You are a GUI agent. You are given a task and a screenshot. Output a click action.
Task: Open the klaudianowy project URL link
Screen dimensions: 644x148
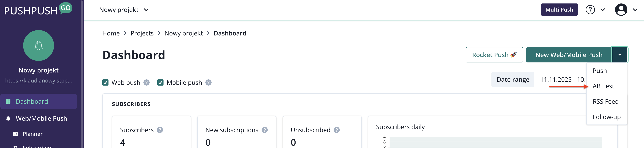point(38,81)
